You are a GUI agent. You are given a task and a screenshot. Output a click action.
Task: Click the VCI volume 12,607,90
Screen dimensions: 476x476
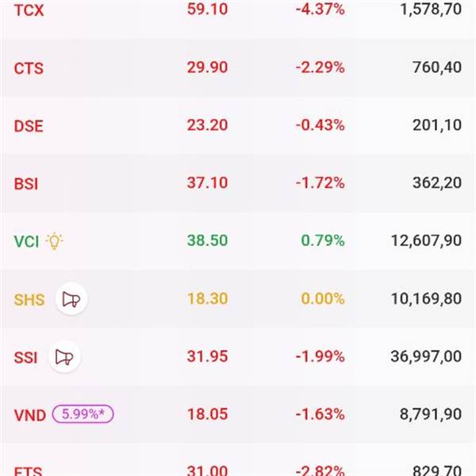click(x=426, y=240)
